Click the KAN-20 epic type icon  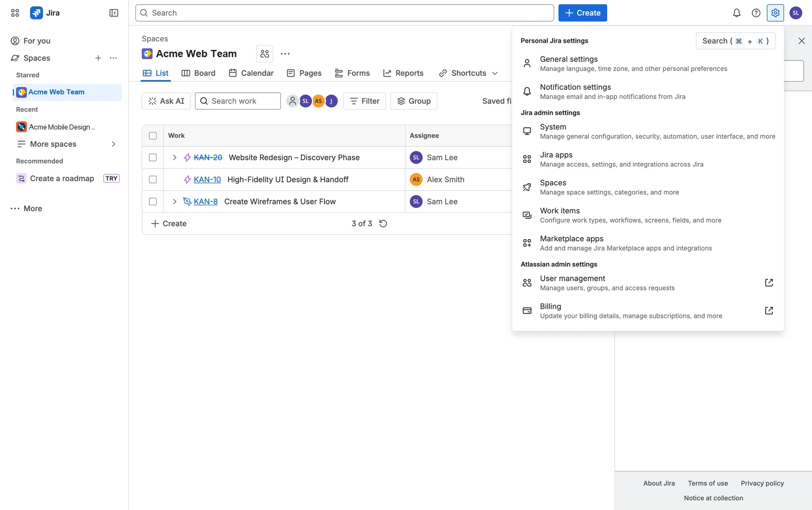187,157
